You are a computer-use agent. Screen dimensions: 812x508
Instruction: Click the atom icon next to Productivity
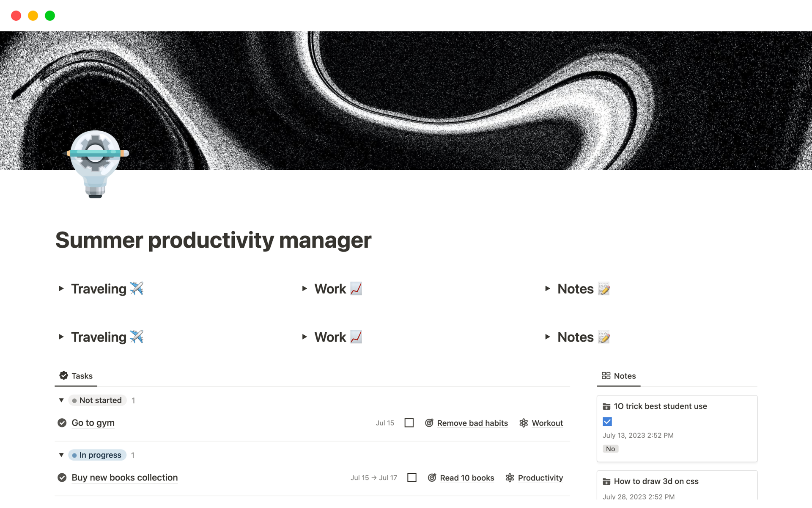pyautogui.click(x=510, y=478)
